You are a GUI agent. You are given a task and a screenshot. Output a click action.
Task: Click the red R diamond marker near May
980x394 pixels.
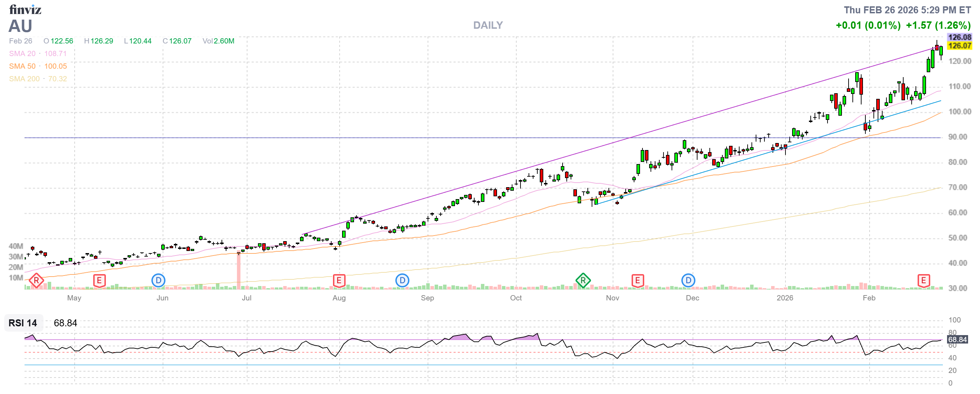tap(36, 281)
